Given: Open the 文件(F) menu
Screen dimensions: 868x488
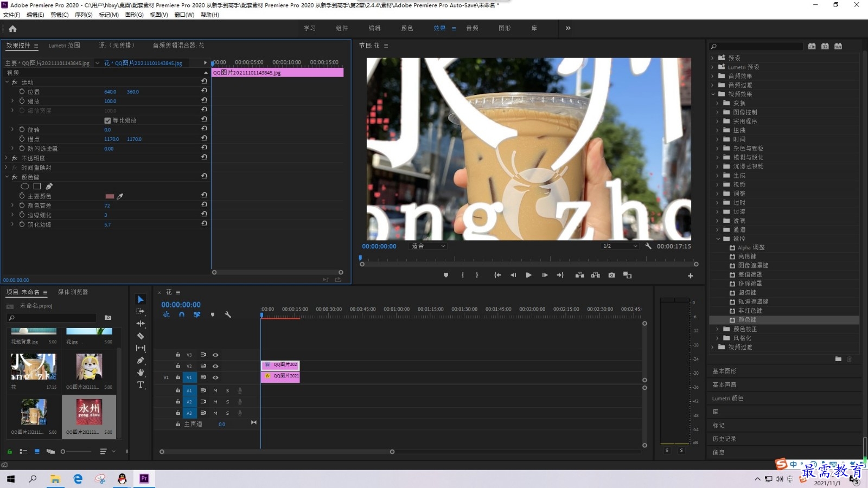Looking at the screenshot, I should (x=11, y=15).
